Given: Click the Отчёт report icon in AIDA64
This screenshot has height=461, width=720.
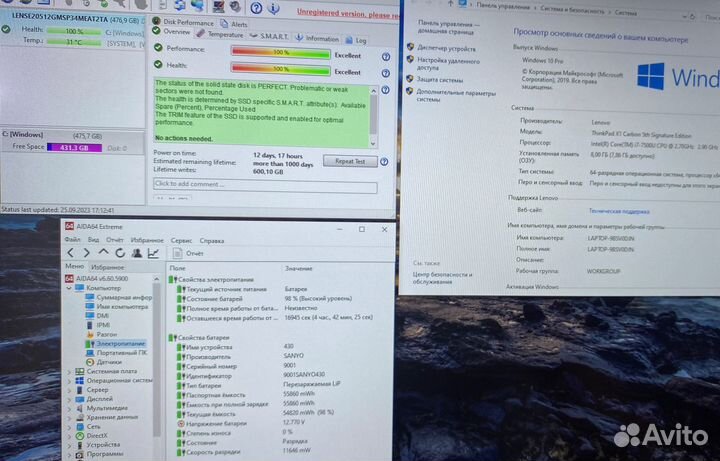Looking at the screenshot, I should (x=177, y=253).
